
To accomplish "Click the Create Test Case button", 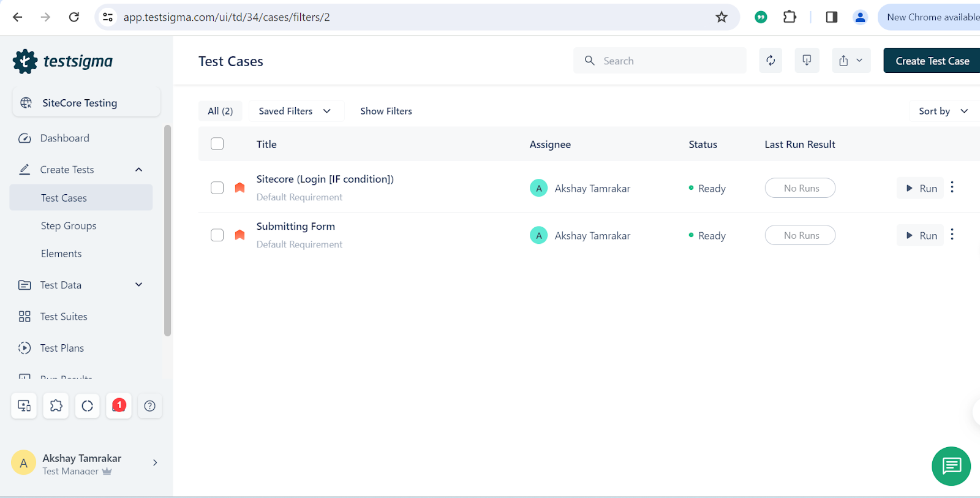I will (x=932, y=61).
